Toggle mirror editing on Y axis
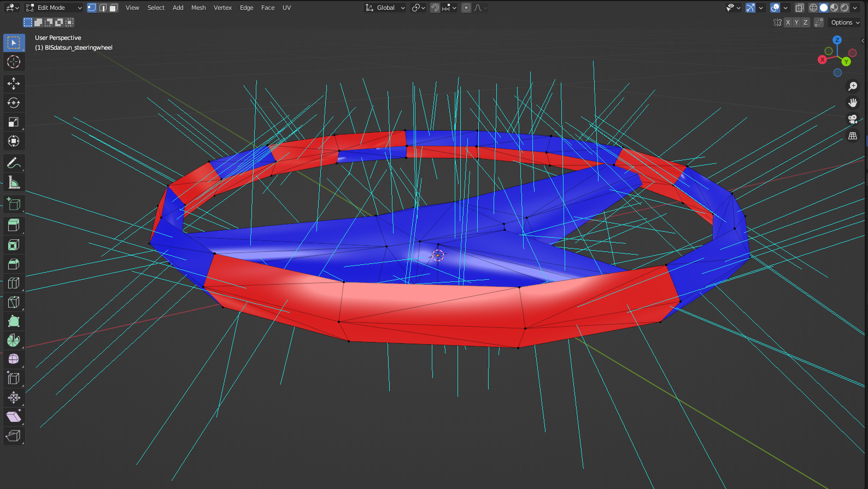The width and height of the screenshot is (868, 489). 796,22
